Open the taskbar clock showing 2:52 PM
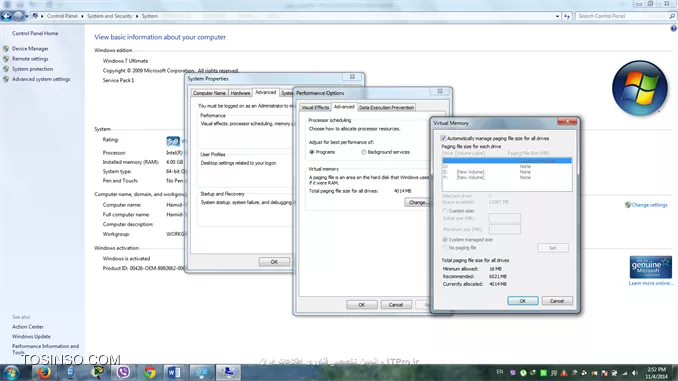Screen dimensions: 678x381 pyautogui.click(x=656, y=373)
